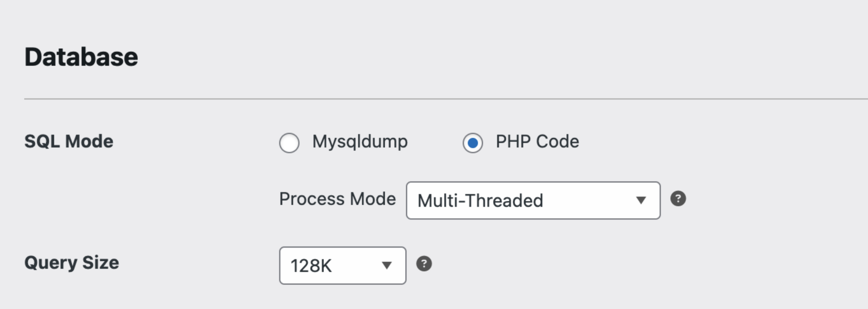Screen dimensions: 868x309
Task: Click the arrow in the Multi-Threaded select box
Action: (641, 200)
